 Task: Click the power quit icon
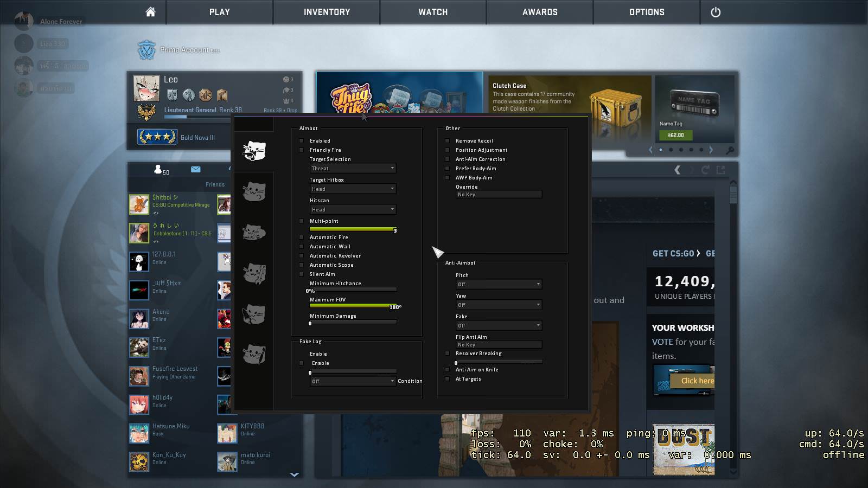(716, 12)
